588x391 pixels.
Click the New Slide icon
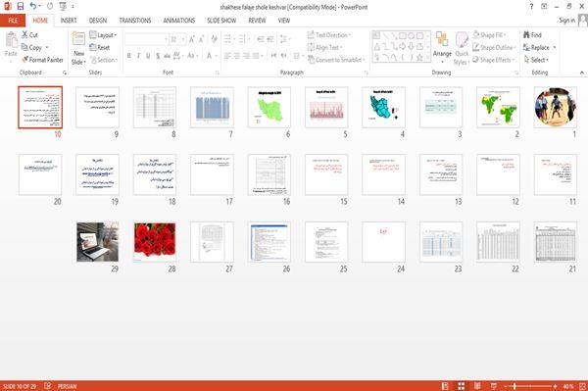point(78,39)
